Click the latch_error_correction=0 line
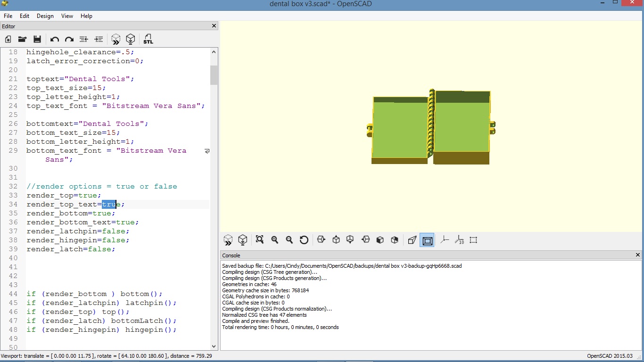Image resolution: width=644 pixels, height=362 pixels. [x=85, y=61]
